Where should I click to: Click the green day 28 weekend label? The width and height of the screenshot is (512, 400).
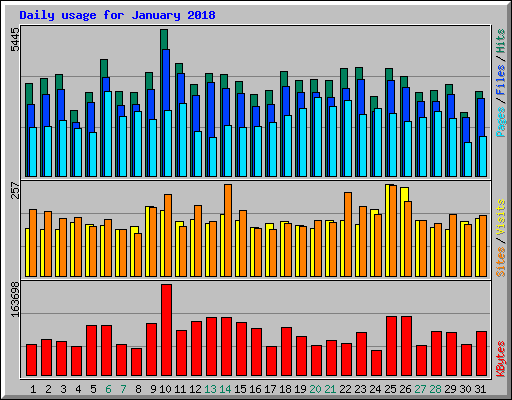[x=435, y=389]
